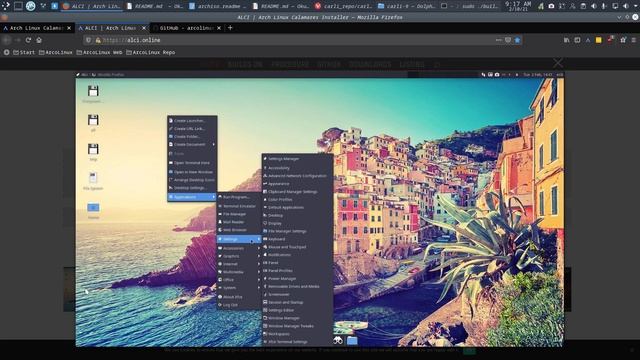
Task: Reload the alci.online page
Action: click(x=28, y=40)
